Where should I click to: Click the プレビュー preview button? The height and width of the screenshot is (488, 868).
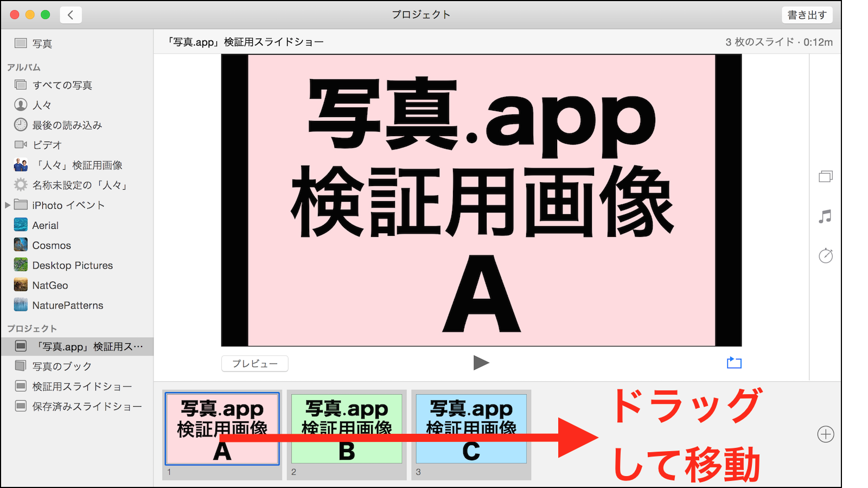tap(254, 363)
